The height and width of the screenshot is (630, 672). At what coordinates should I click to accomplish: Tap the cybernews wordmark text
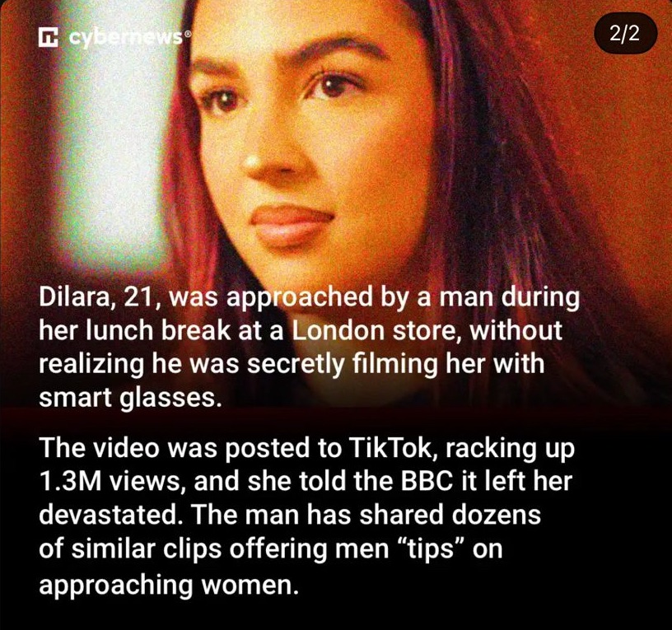tap(125, 39)
